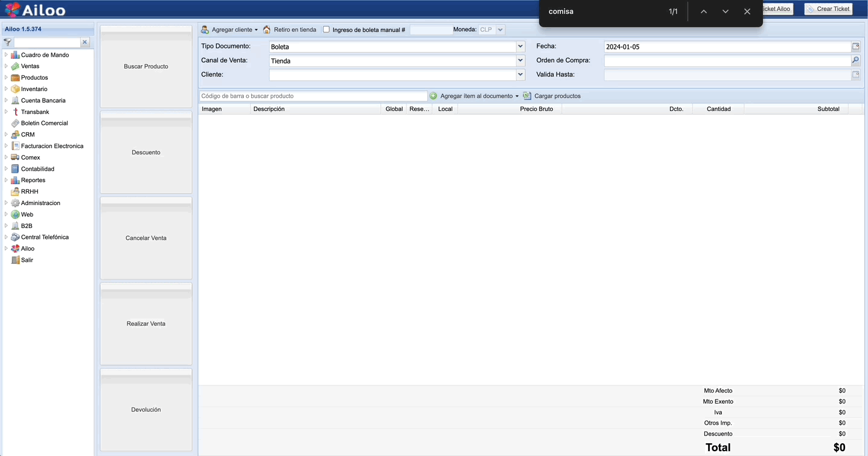Expand the Ailoo tree node
The image size is (868, 456).
pos(6,249)
